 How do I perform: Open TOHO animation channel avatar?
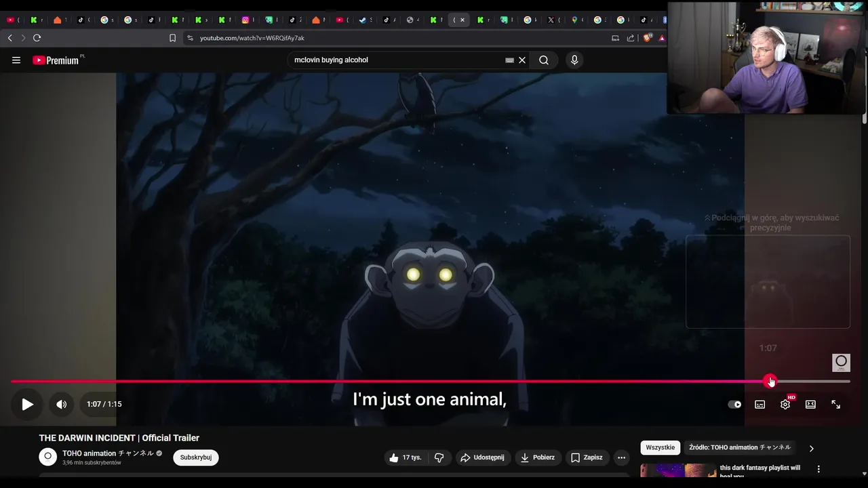(x=47, y=457)
